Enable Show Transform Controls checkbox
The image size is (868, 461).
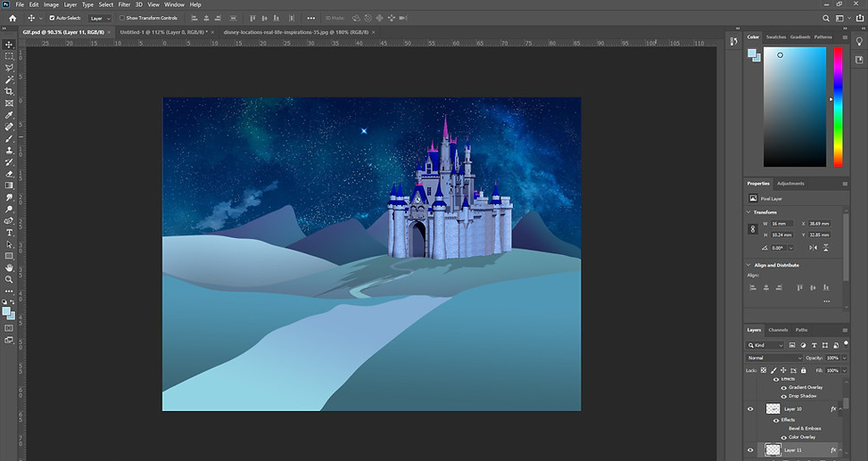coord(122,18)
